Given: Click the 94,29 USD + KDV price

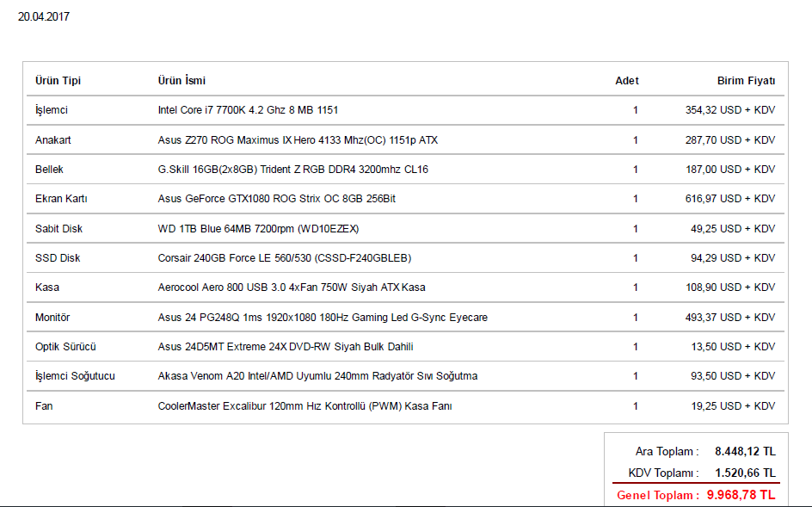Looking at the screenshot, I should click(733, 257).
